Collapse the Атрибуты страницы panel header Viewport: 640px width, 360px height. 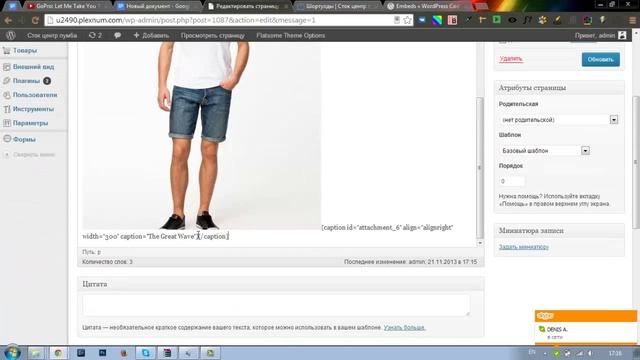click(559, 88)
